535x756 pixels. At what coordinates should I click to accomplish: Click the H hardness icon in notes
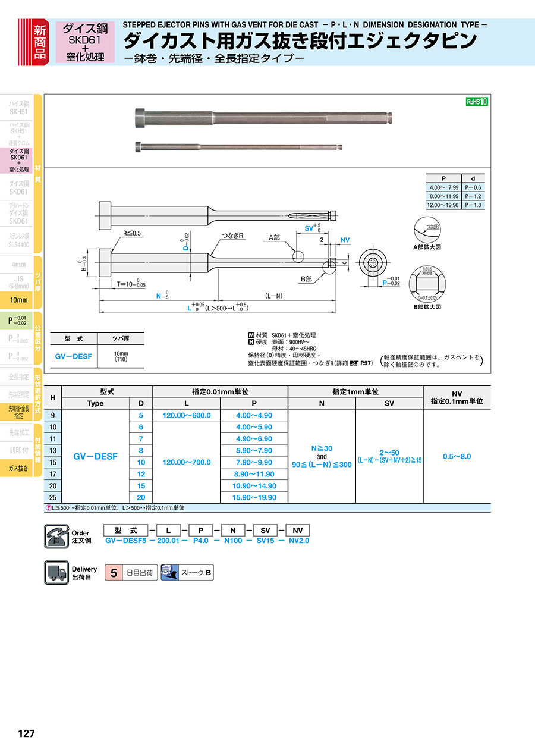251,342
